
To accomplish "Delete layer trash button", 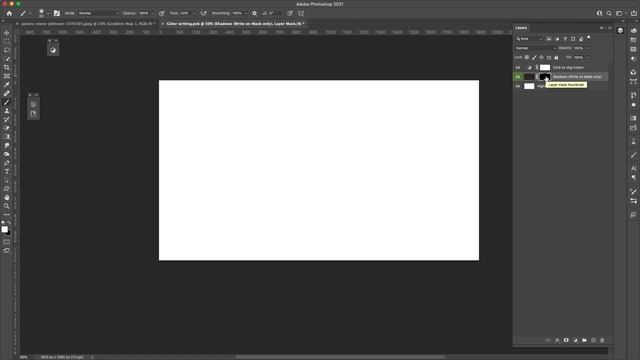I will click(602, 340).
